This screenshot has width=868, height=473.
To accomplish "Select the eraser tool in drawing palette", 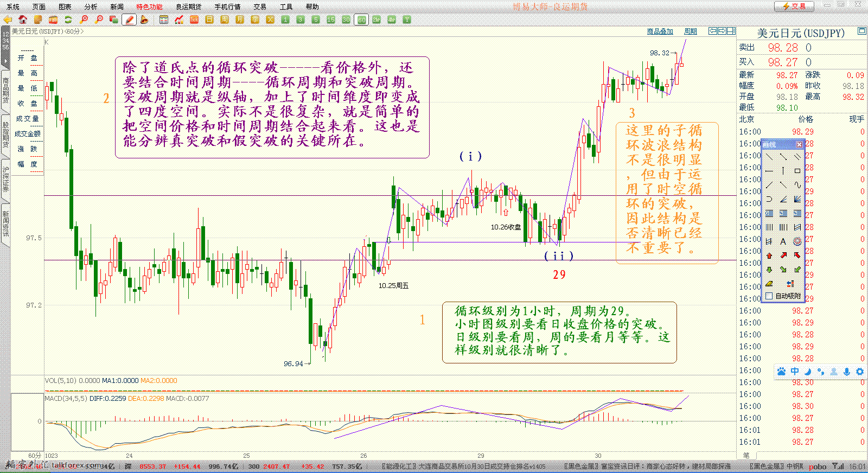I will click(769, 284).
